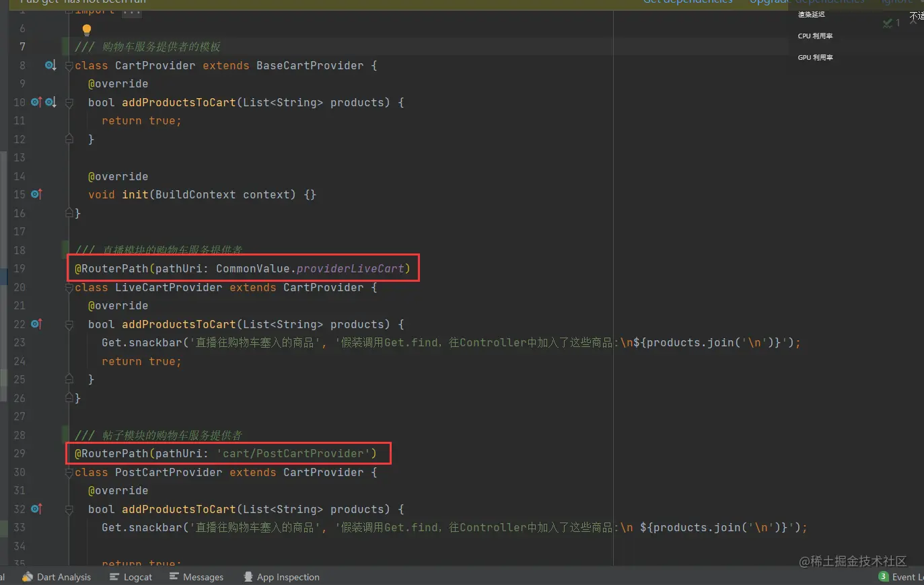Click the CPU 利用率 label
This screenshot has height=585, width=924.
[815, 36]
